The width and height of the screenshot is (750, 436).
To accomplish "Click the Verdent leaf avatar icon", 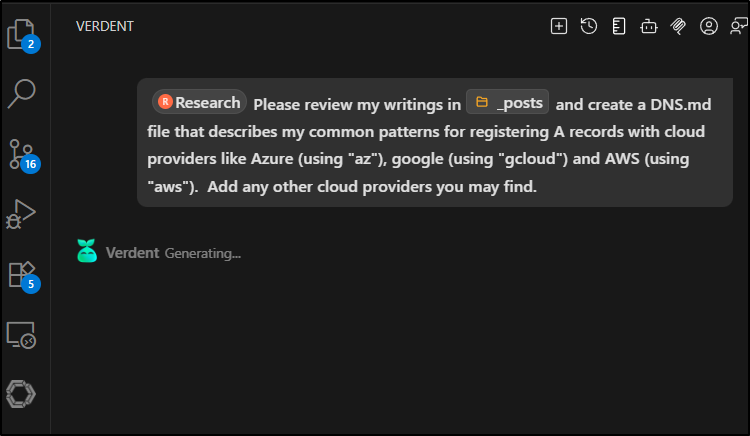I will [87, 252].
